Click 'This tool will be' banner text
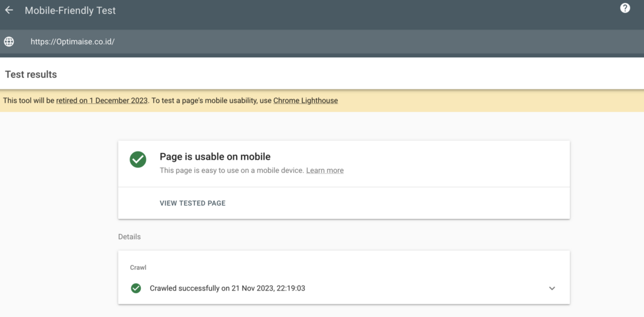The width and height of the screenshot is (644, 317). (28, 101)
